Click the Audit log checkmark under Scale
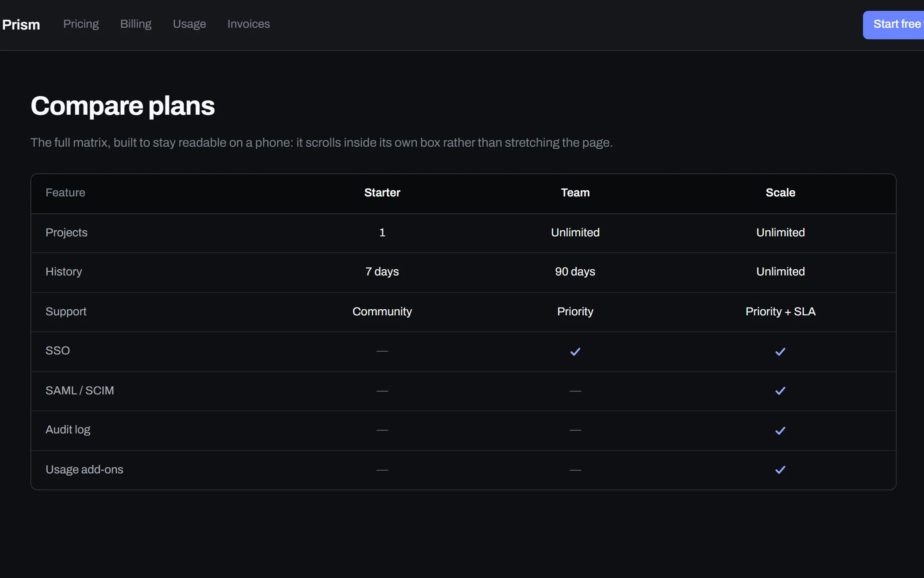Image resolution: width=924 pixels, height=578 pixels. coord(780,430)
